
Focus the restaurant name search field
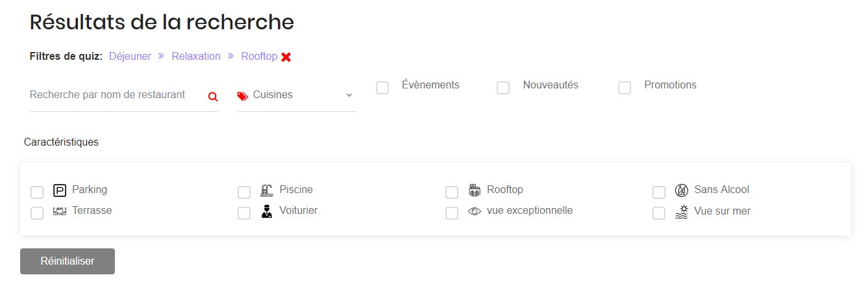coord(114,95)
